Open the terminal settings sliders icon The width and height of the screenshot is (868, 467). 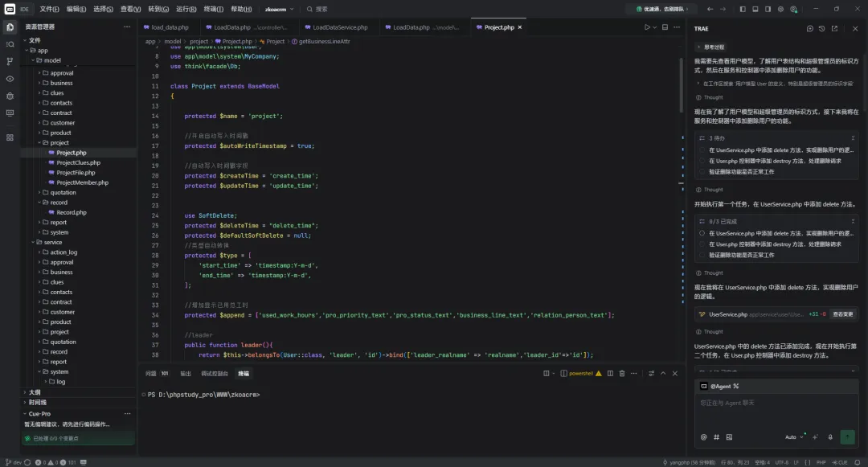[x=652, y=374]
